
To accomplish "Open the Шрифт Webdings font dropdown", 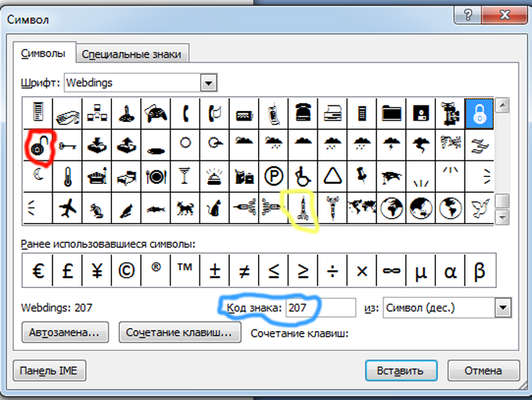I will [208, 83].
